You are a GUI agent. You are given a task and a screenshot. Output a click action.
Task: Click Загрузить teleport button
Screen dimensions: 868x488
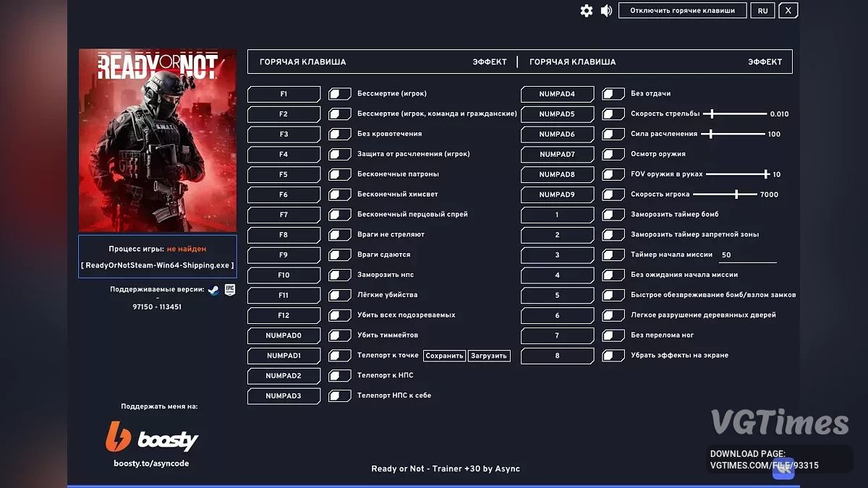click(x=489, y=356)
